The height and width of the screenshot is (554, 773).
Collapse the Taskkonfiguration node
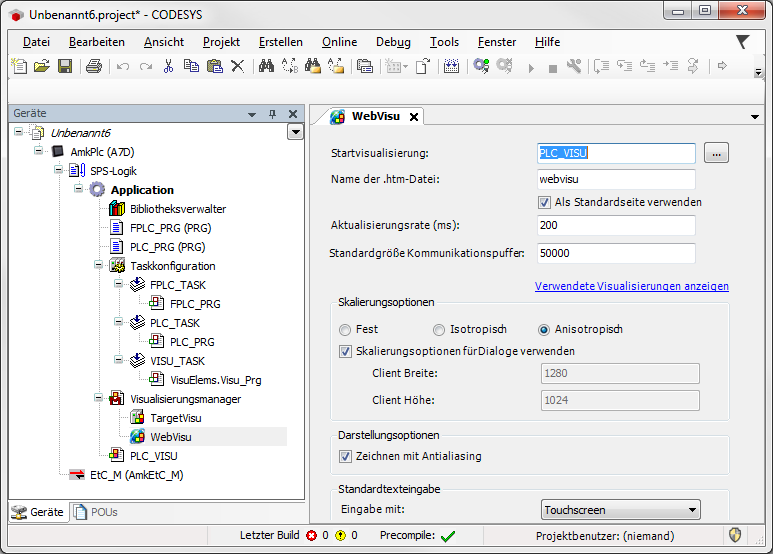(x=99, y=265)
